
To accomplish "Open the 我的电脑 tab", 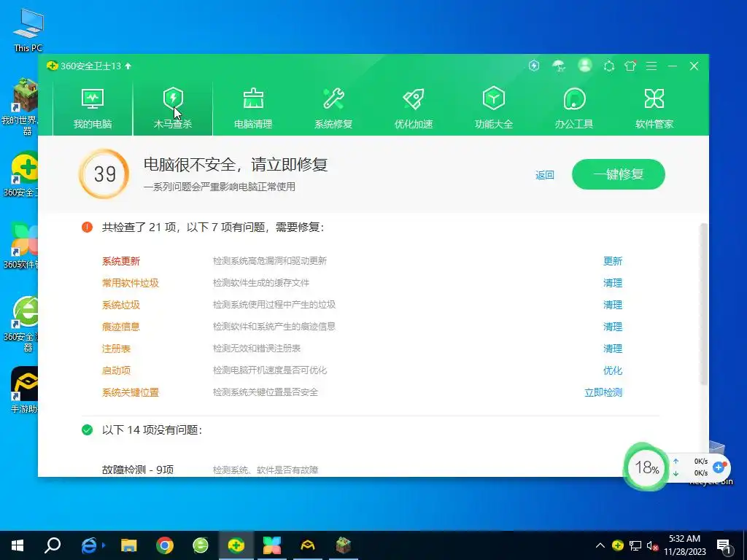I will (93, 109).
